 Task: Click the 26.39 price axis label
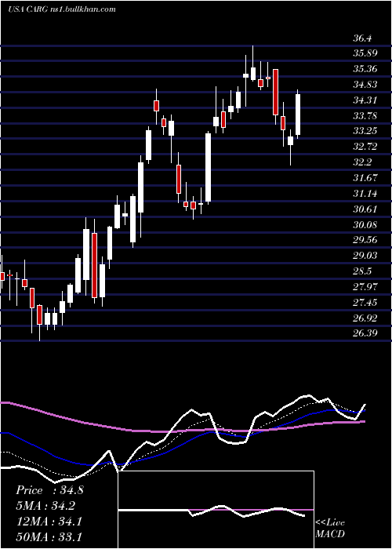point(365,333)
